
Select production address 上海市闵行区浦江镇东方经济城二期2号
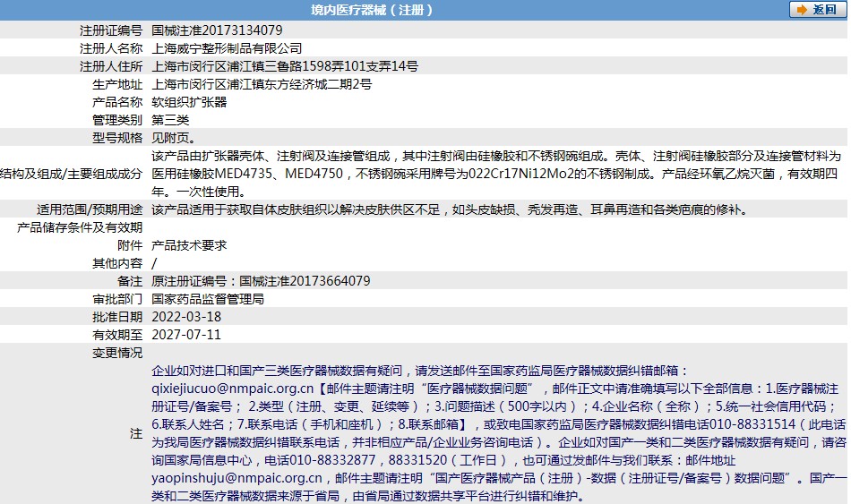point(262,84)
